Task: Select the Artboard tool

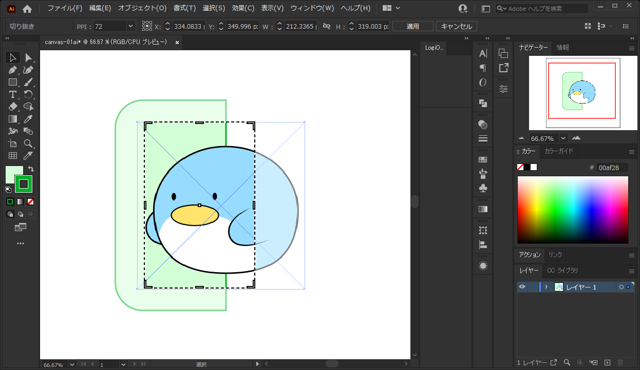Action: [x=13, y=144]
